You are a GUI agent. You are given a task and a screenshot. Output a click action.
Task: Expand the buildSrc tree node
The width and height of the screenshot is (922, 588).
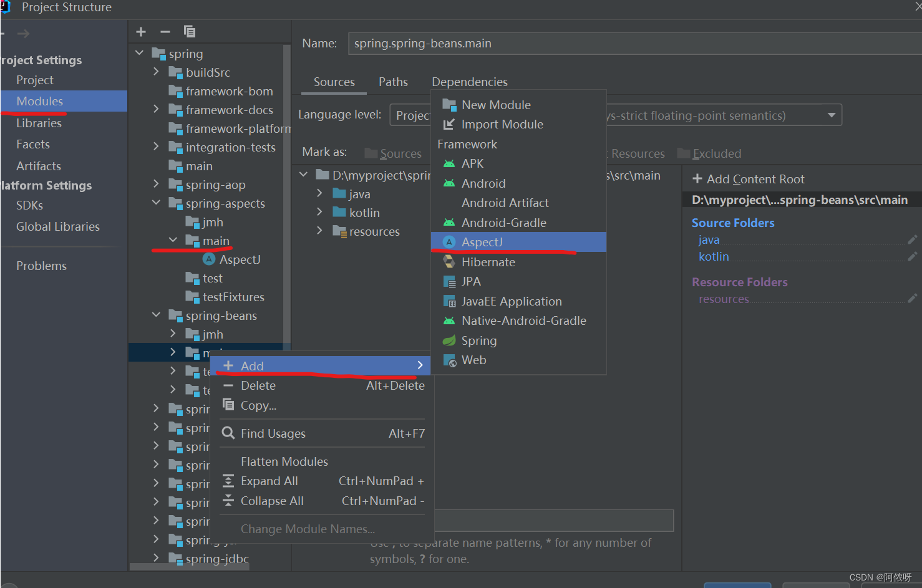[x=156, y=72]
